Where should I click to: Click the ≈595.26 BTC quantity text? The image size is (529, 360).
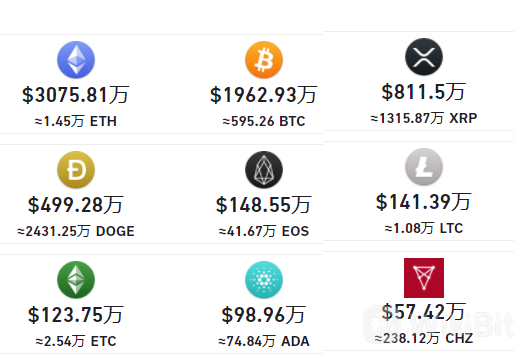click(x=264, y=121)
